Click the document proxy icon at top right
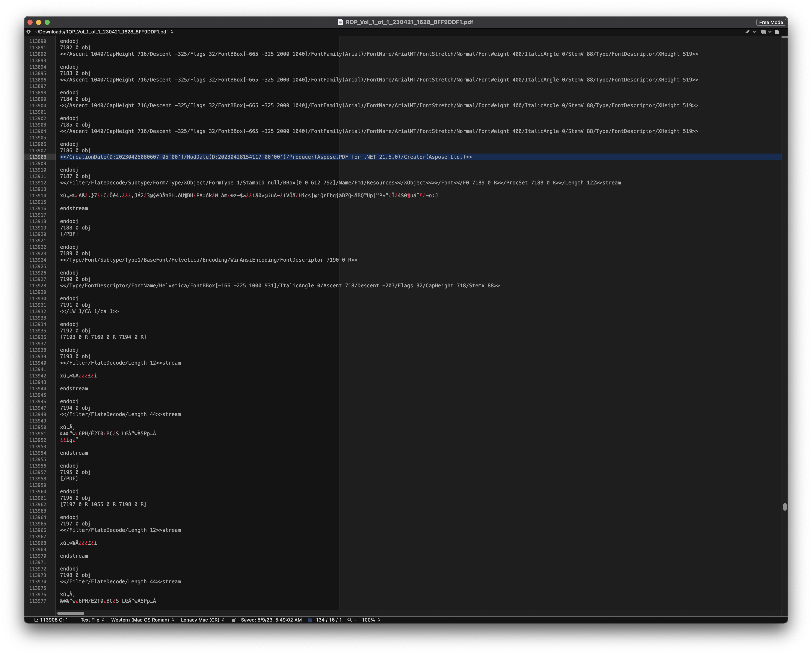Viewport: 812px width, 655px height. click(x=777, y=32)
